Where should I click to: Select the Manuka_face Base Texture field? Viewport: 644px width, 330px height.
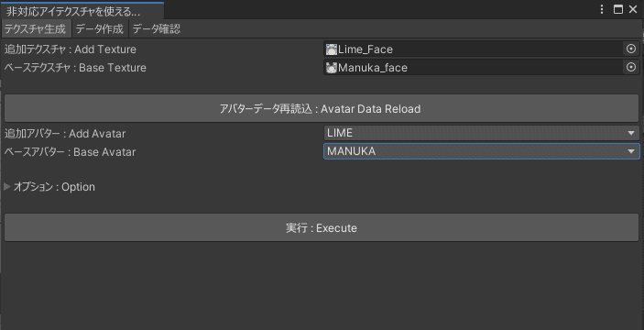(474, 67)
